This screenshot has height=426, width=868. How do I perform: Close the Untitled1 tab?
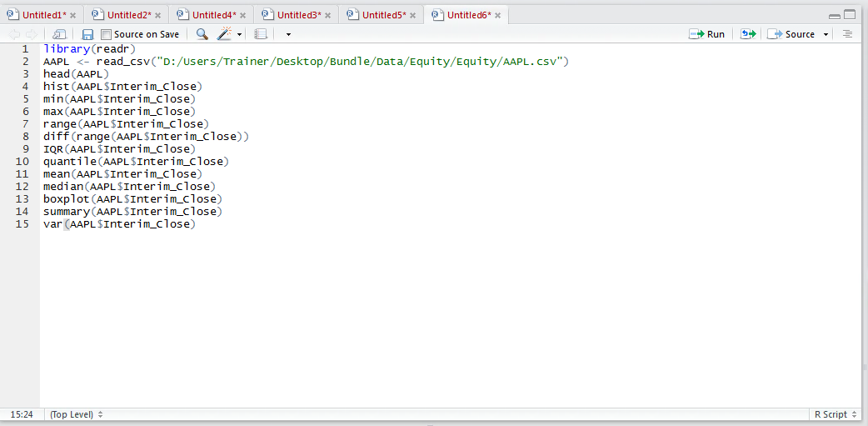point(72,16)
